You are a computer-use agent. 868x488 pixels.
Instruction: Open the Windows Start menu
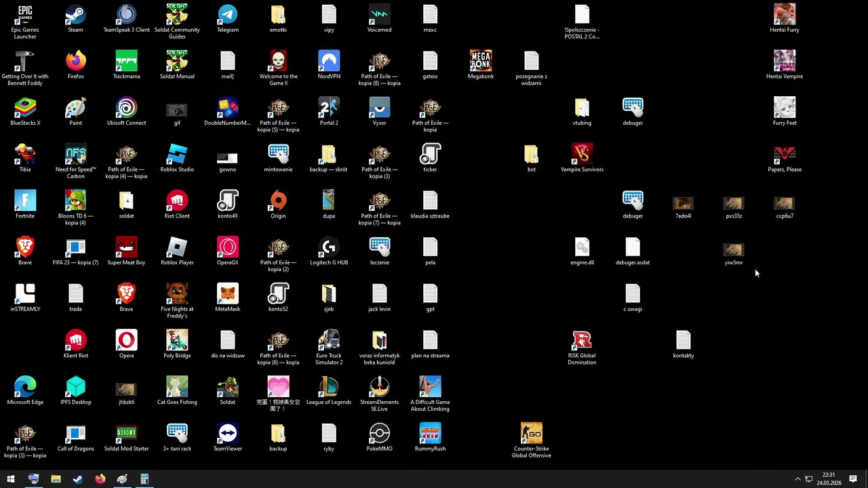[11, 479]
